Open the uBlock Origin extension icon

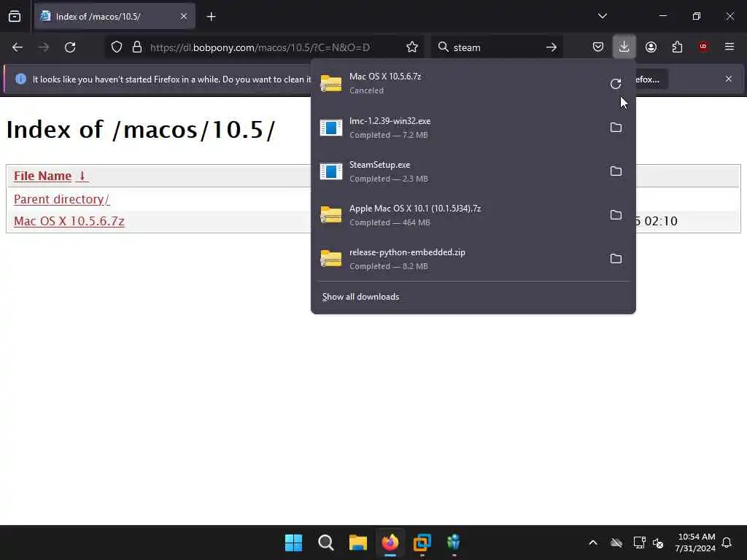pos(703,47)
